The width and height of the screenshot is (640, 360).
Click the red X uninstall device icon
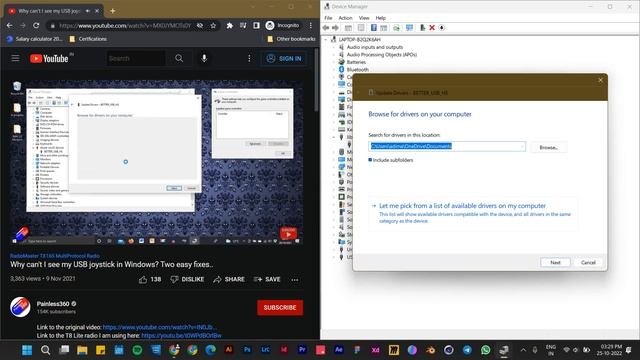click(432, 28)
